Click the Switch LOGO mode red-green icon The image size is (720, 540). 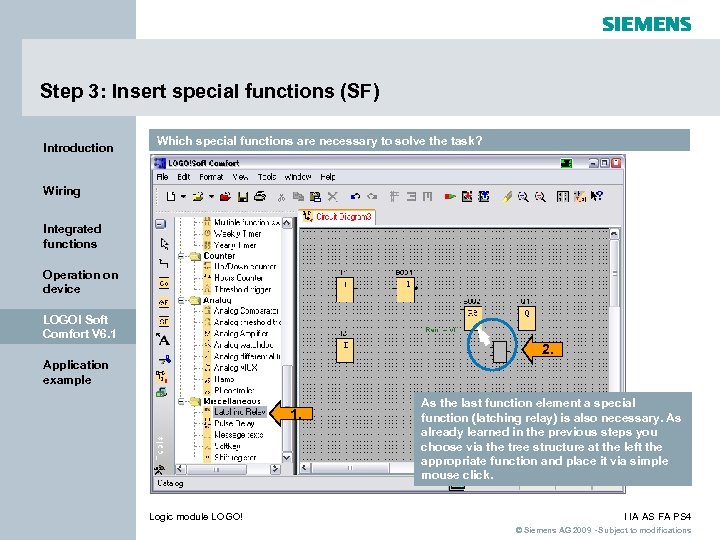[450, 197]
